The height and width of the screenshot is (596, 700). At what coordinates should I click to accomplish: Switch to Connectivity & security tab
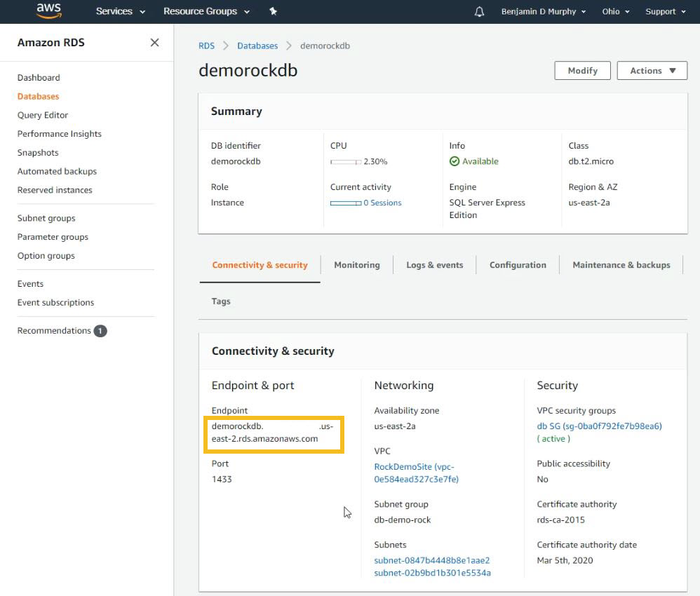click(260, 265)
